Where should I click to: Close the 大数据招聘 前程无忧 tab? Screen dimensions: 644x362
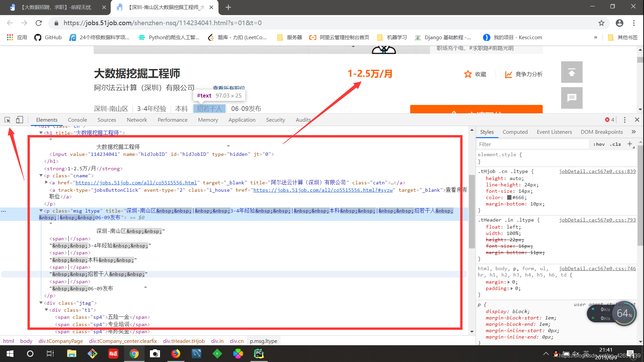104,7
